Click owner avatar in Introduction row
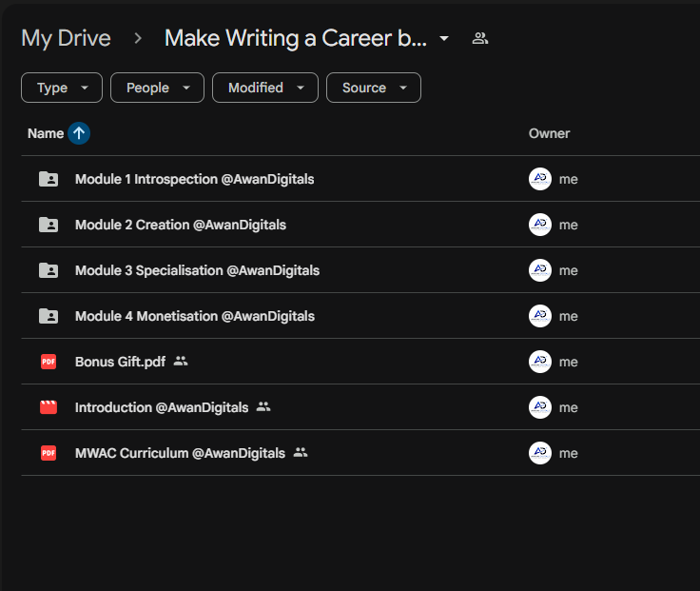 point(540,407)
